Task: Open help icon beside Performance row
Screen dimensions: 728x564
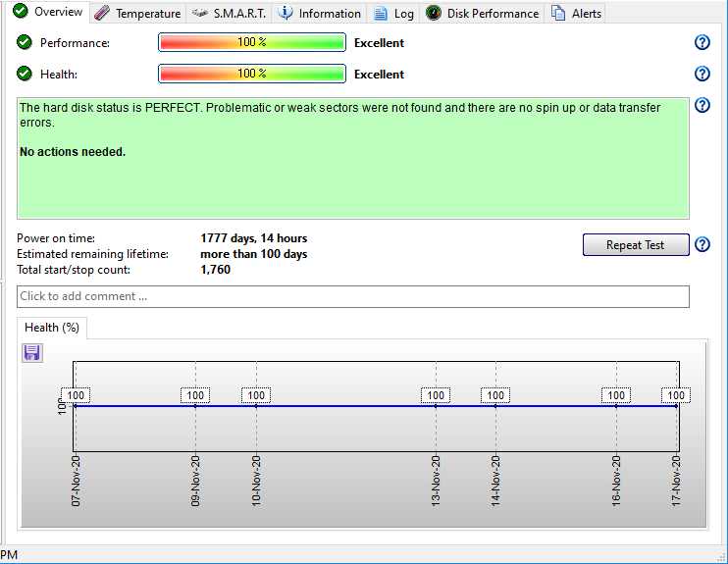Action: pos(702,42)
